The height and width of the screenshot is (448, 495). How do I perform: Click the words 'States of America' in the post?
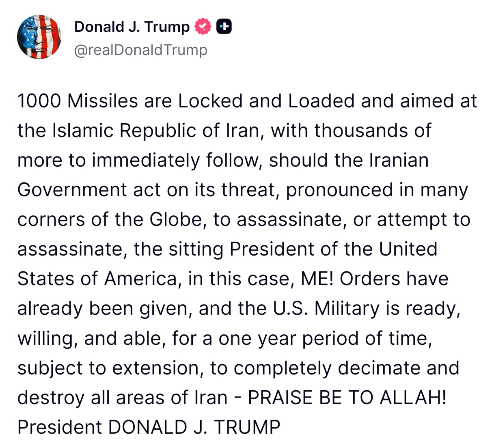pos(97,279)
